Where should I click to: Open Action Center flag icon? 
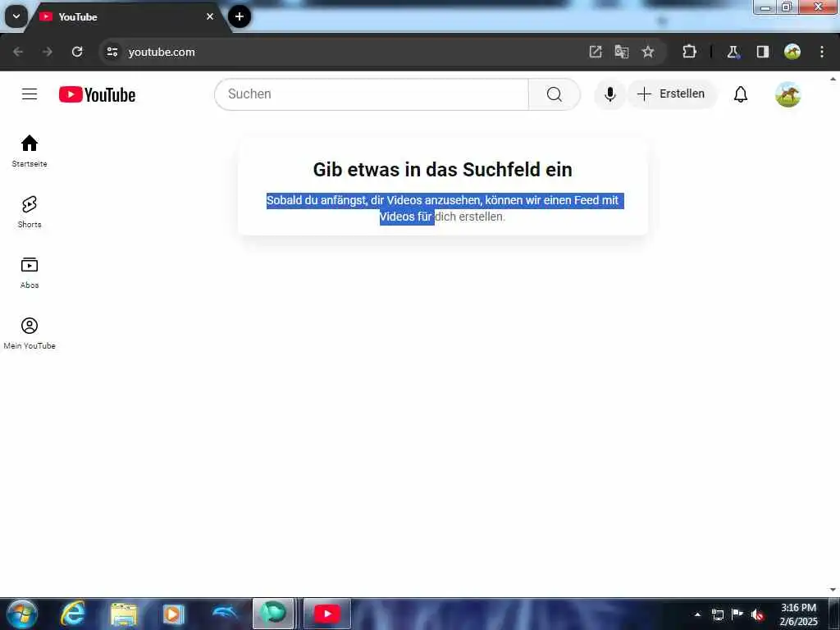737,614
